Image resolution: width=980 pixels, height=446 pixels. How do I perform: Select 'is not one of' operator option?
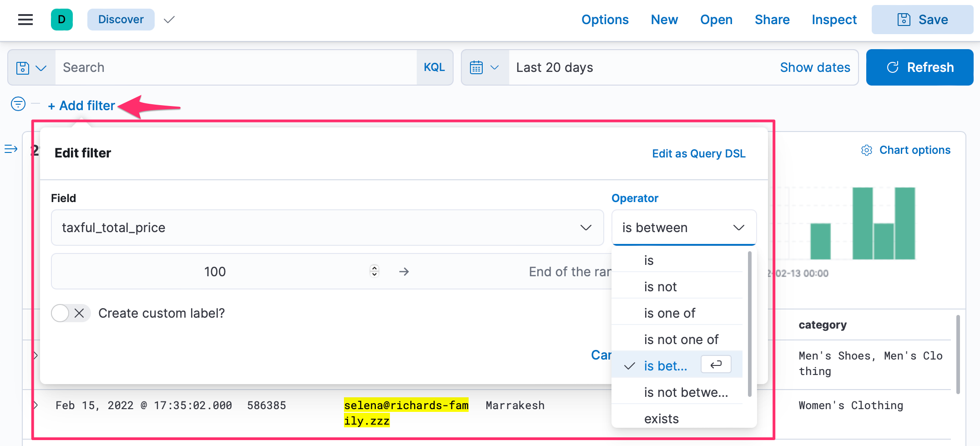(681, 340)
